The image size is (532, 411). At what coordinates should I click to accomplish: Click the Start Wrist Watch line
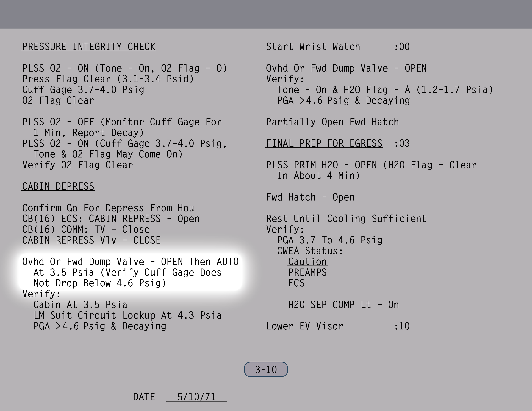point(313,47)
